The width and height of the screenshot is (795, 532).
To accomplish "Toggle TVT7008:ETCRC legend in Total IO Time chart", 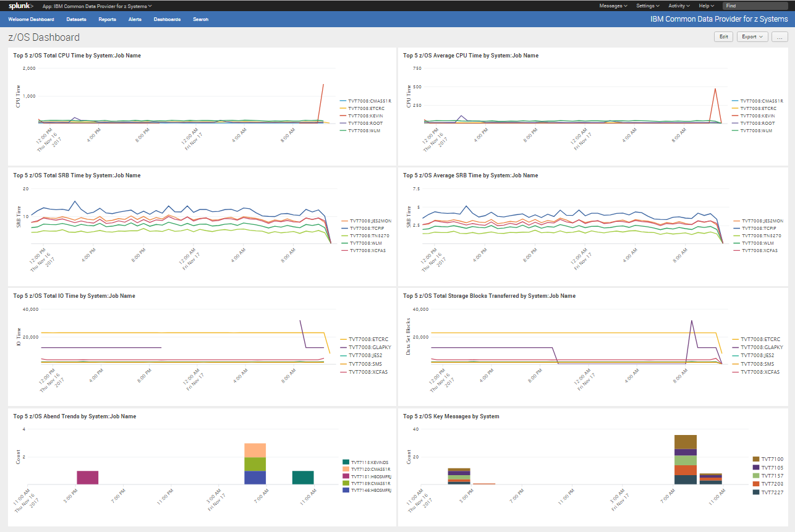I will coord(364,339).
